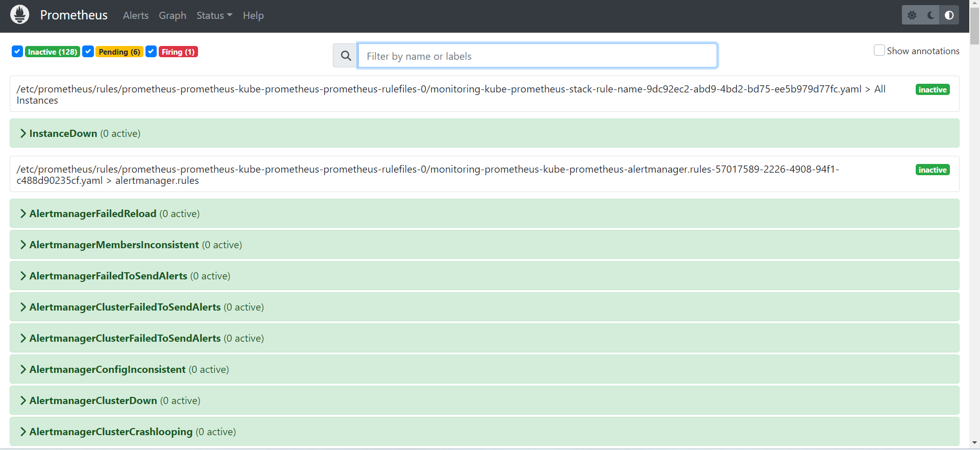Expand the AlertmanagerClusterCrashlooping rule

click(x=484, y=432)
